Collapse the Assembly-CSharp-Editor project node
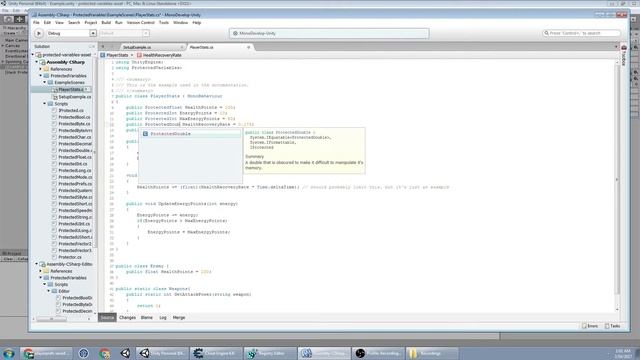 pyautogui.click(x=37, y=264)
